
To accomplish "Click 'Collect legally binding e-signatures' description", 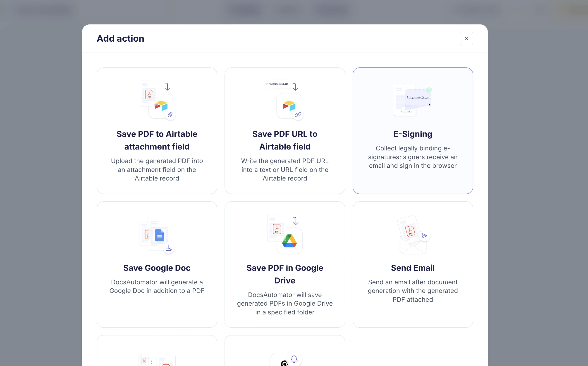I will point(413,157).
